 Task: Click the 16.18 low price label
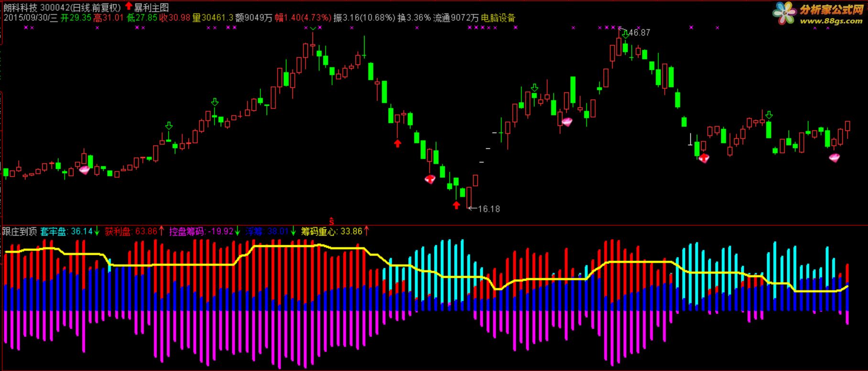(x=488, y=209)
